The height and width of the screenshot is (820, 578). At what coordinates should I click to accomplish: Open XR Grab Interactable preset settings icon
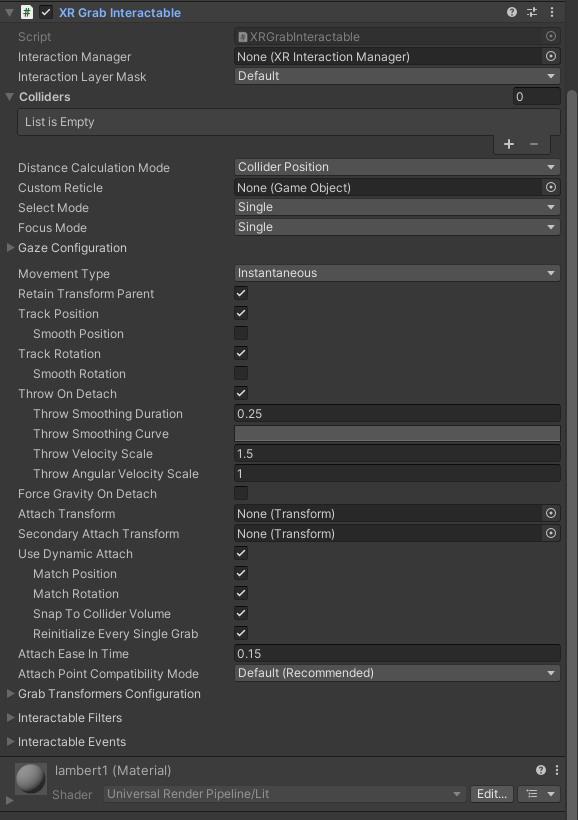click(x=532, y=12)
